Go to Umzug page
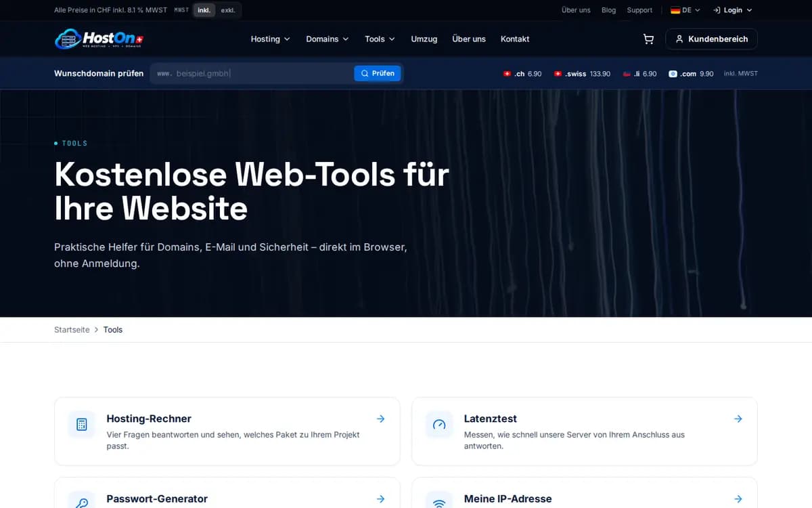This screenshot has width=812, height=508. (424, 39)
